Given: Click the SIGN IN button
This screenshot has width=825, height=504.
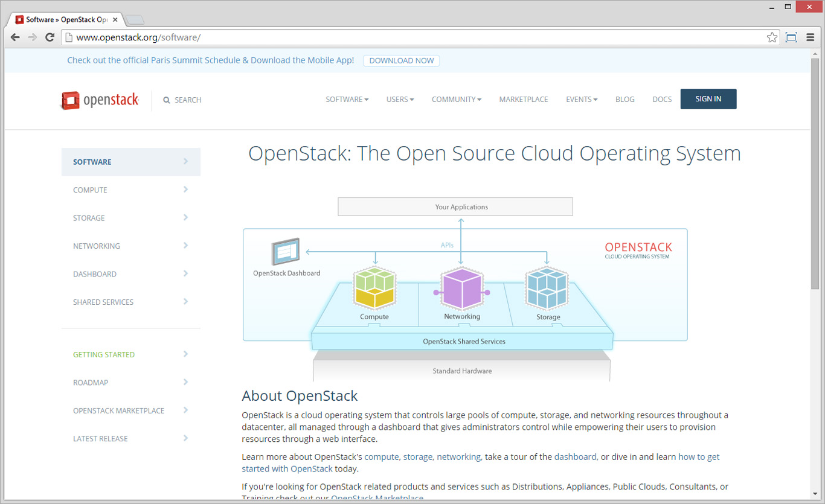Looking at the screenshot, I should pyautogui.click(x=708, y=99).
